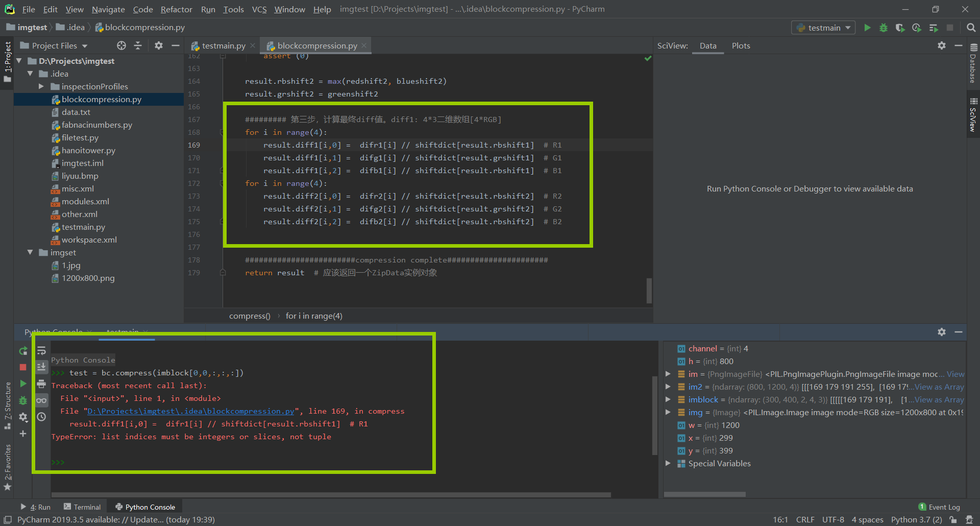Select liyuu.bmp in project tree
Screen dimensions: 980x526
click(x=80, y=176)
